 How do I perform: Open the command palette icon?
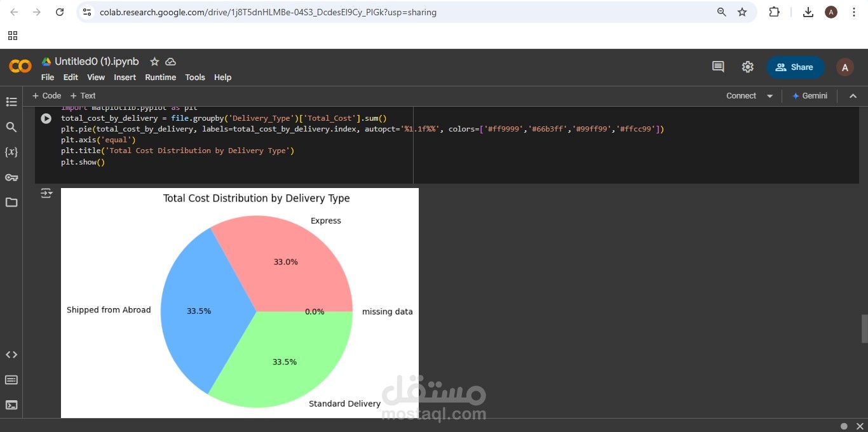tap(11, 380)
